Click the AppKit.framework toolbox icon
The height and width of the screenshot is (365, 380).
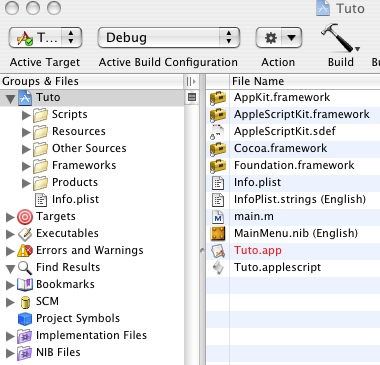pos(218,98)
